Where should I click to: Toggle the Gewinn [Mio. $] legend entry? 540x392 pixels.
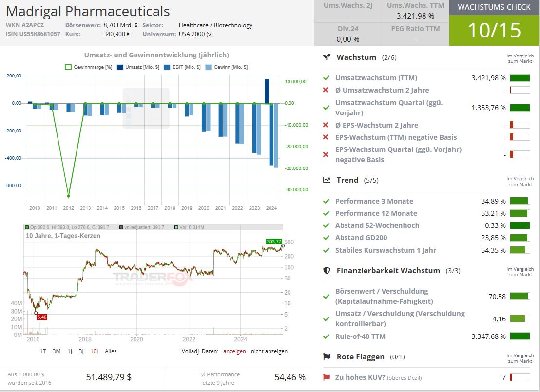(x=226, y=67)
